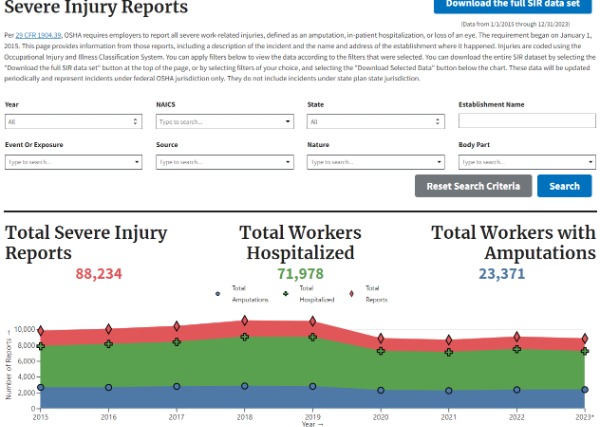This screenshot has height=427, width=600.
Task: Click the 88,234 total reports figure
Action: (99, 274)
